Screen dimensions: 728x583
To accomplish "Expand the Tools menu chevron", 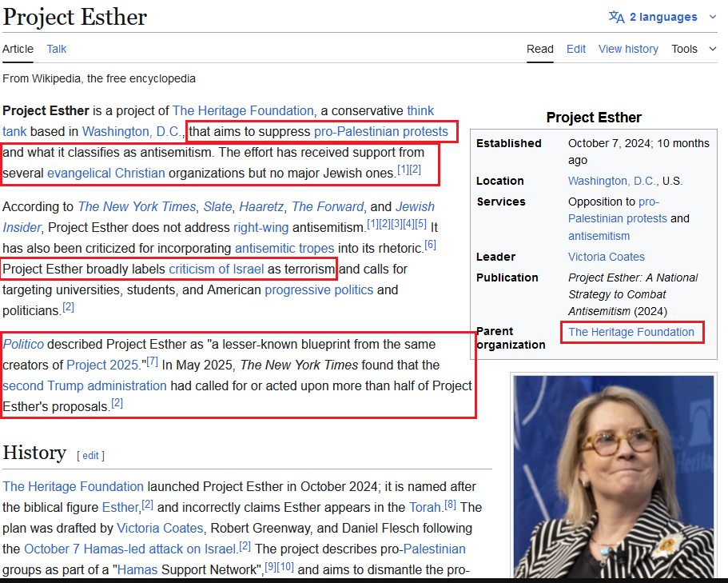I will click(x=713, y=49).
